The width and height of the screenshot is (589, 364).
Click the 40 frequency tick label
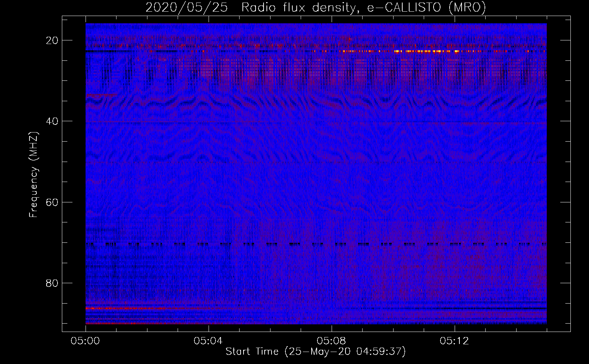pos(52,121)
